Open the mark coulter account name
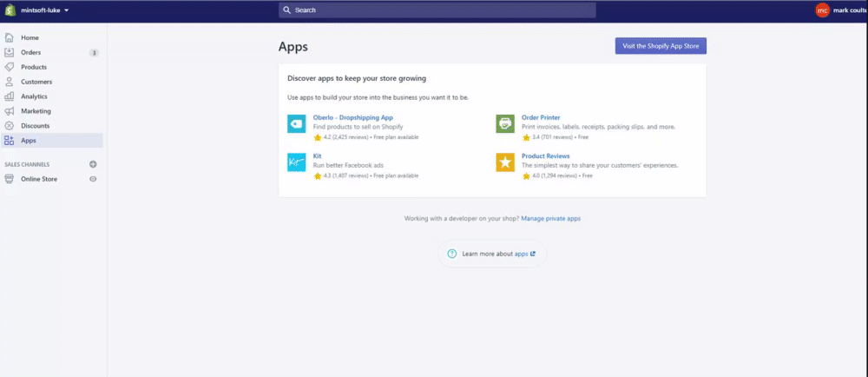The image size is (868, 377). (850, 10)
